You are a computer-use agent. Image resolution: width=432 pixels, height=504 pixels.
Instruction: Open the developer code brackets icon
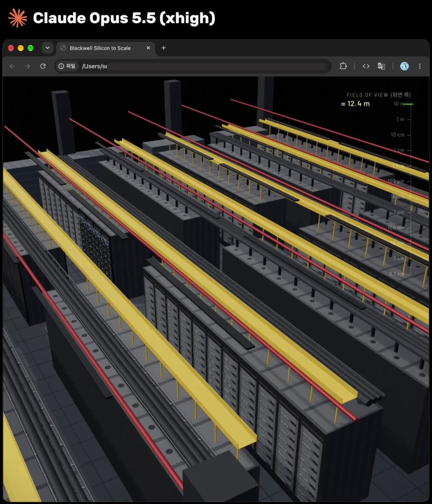(366, 66)
